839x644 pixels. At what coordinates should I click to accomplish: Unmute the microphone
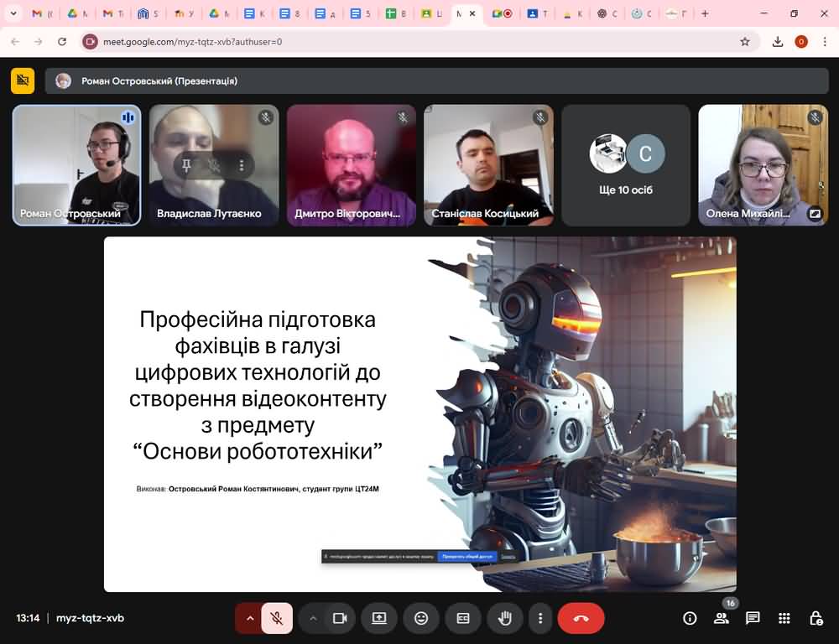276,618
